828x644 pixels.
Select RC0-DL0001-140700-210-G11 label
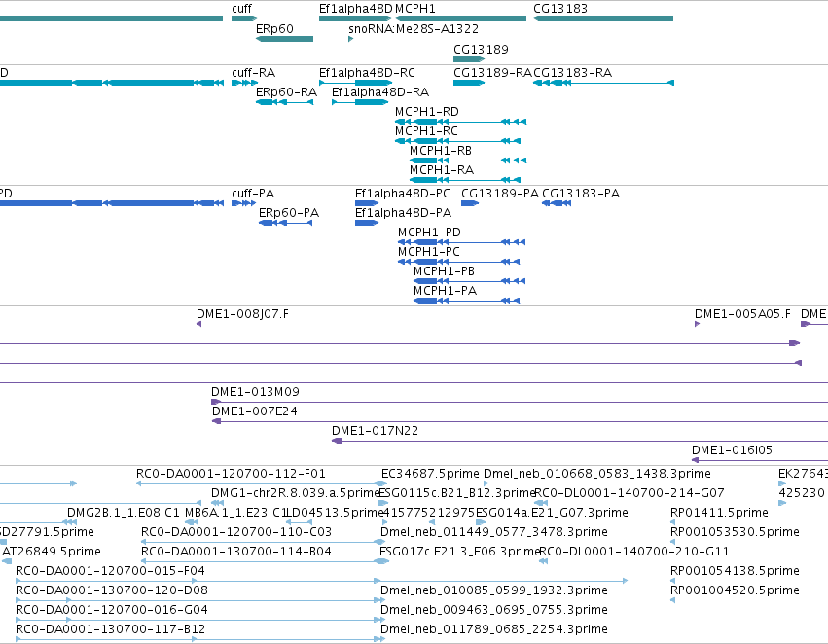[634, 553]
